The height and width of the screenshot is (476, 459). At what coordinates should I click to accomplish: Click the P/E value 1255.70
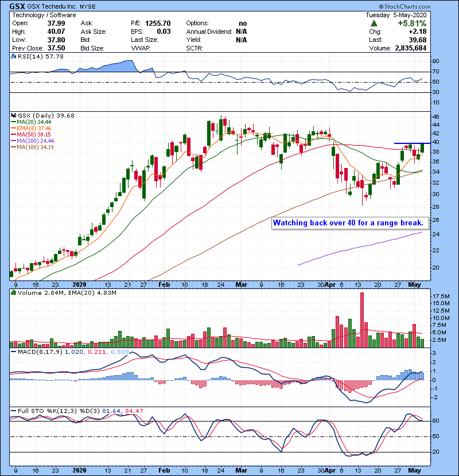(158, 24)
